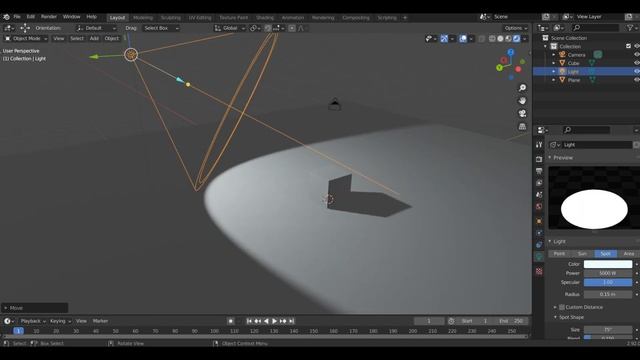Open Object properties tab
Image resolution: width=640 pixels, height=360 pixels.
pos(539,221)
